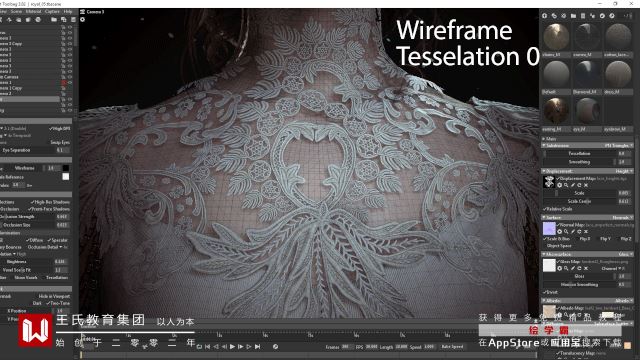
Task: Open the Help menu
Action: (x=68, y=11)
